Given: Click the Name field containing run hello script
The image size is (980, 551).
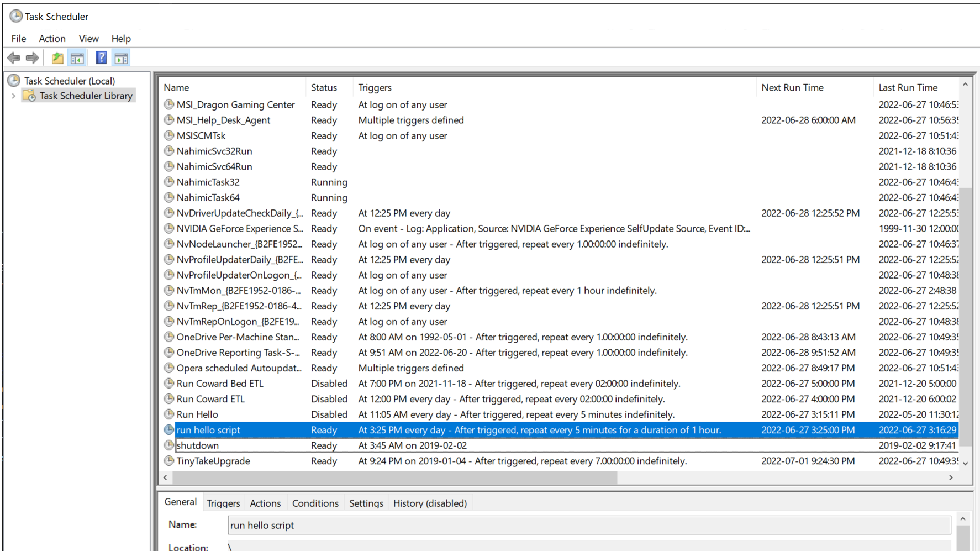Looking at the screenshot, I should (588, 525).
